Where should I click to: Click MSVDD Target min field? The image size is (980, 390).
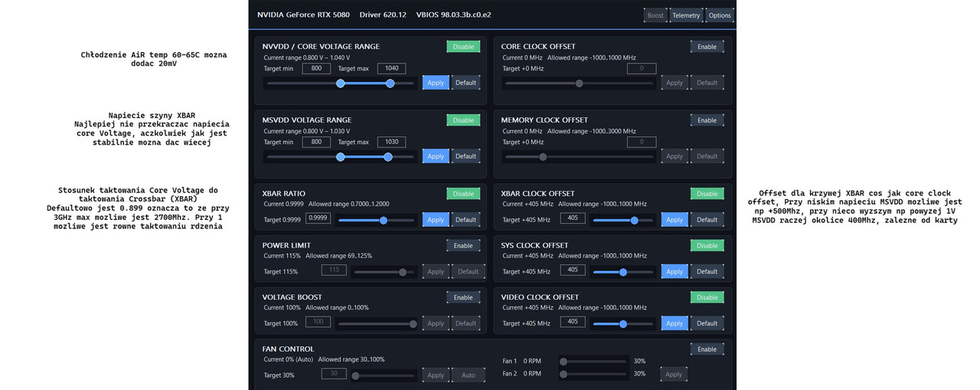tap(316, 142)
